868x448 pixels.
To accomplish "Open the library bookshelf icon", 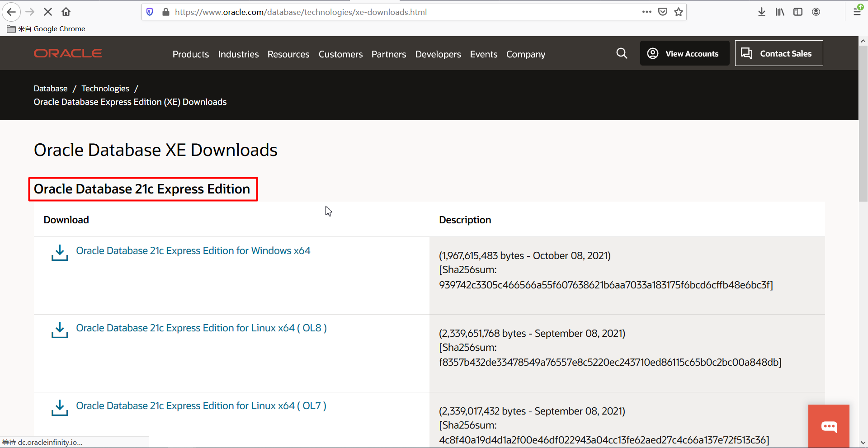I will tap(780, 12).
